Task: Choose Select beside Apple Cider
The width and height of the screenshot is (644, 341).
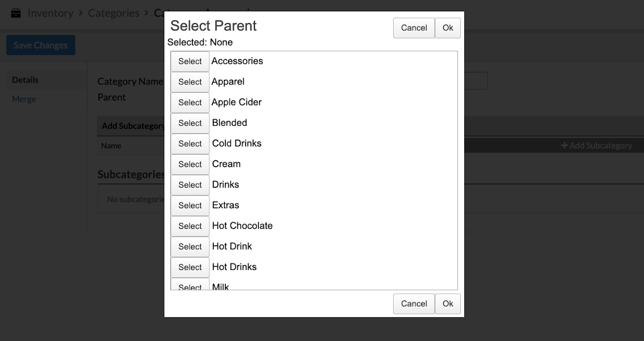Action: tap(190, 102)
